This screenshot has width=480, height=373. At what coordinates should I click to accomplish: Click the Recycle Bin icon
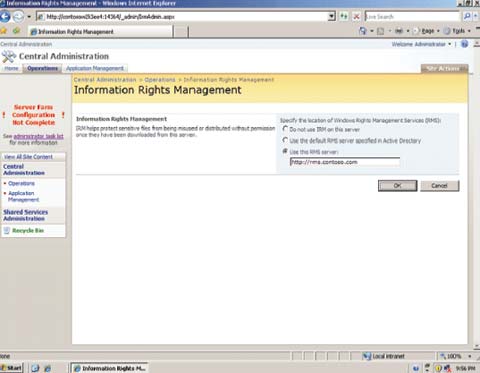pos(7,231)
